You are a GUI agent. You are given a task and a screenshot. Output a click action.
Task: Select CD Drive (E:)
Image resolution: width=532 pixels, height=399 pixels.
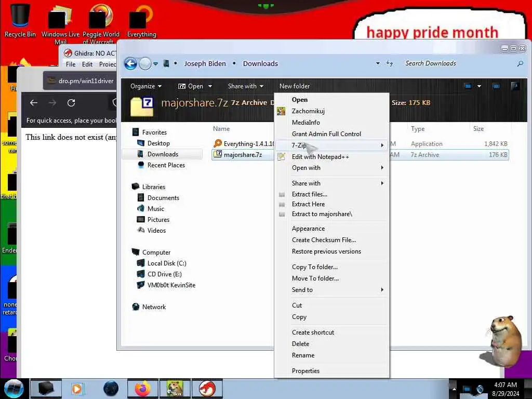[159, 274]
